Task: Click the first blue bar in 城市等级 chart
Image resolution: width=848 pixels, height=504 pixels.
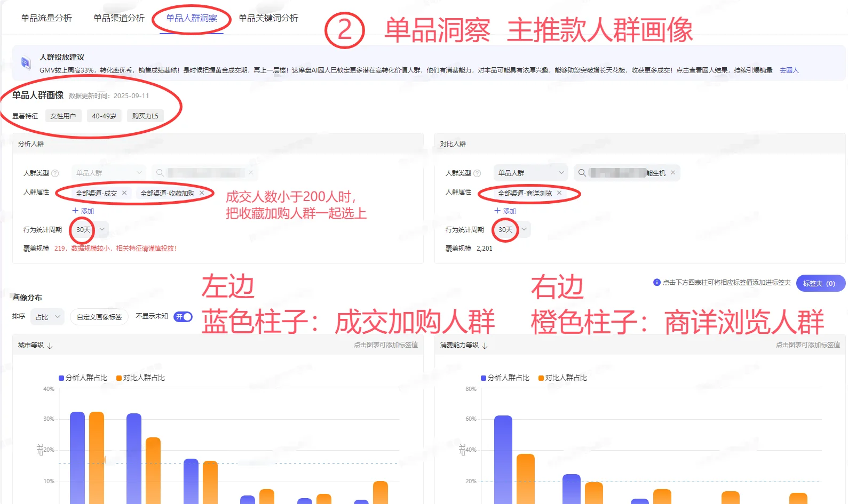Action: coord(77,458)
